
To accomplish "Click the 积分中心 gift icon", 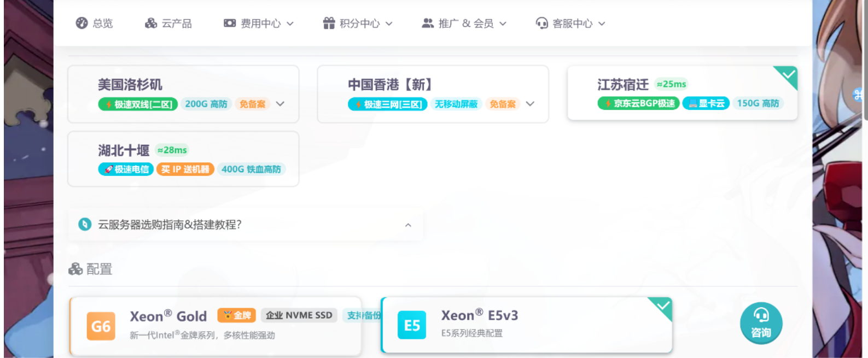I will click(329, 23).
